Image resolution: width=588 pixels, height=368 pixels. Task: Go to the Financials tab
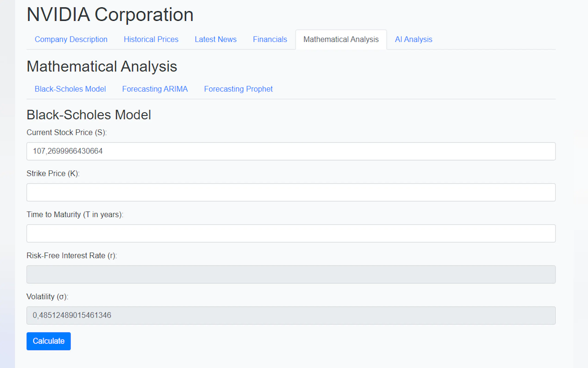point(270,39)
